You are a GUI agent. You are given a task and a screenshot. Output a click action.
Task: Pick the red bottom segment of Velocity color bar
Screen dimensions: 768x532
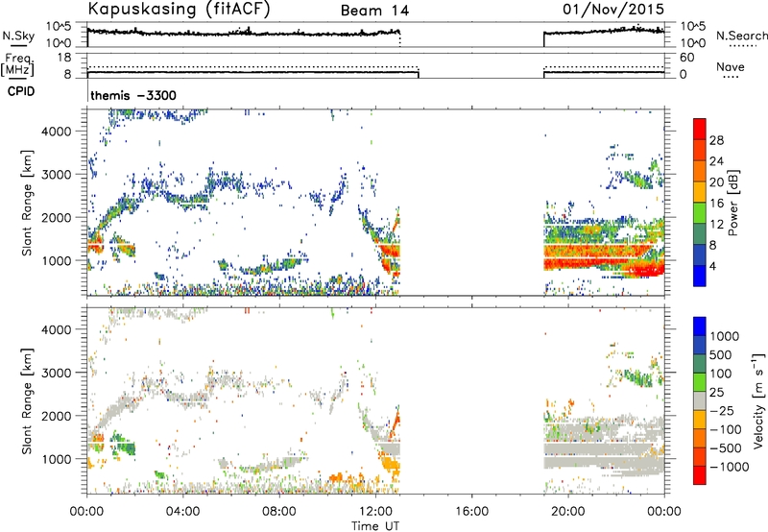point(700,475)
